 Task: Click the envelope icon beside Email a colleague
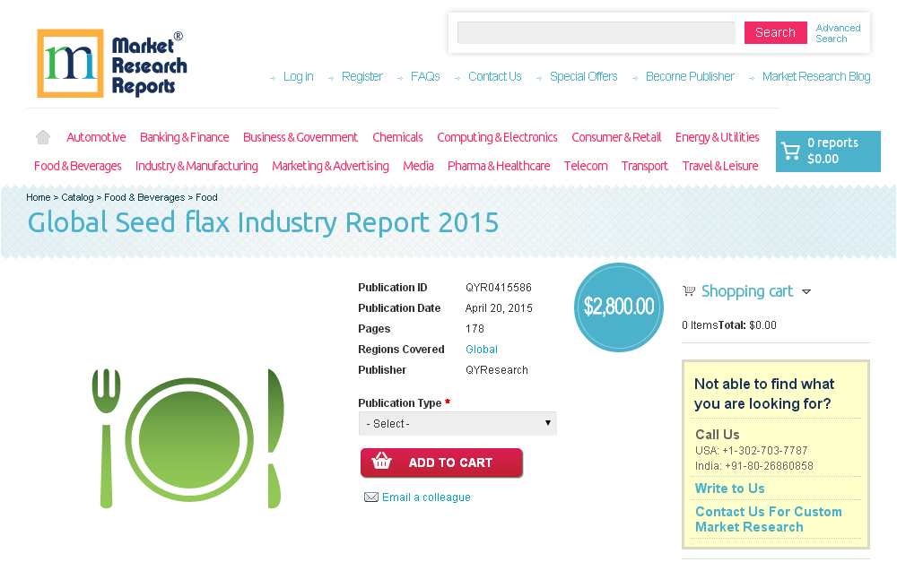click(x=371, y=497)
